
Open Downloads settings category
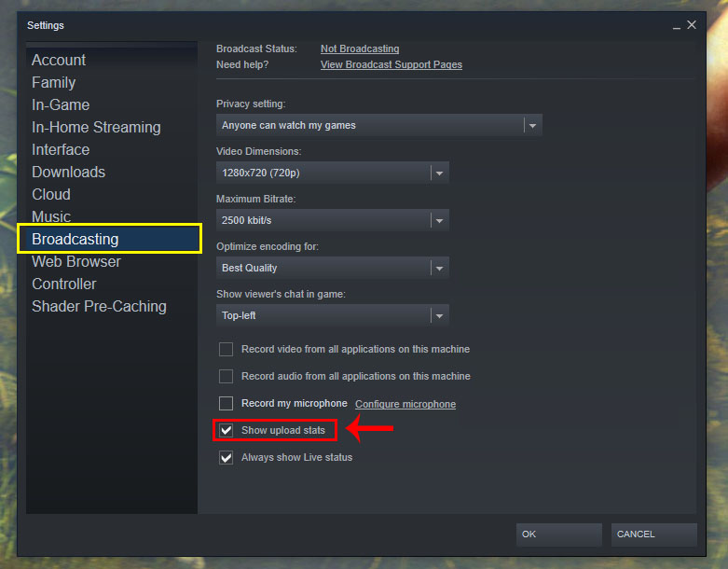[69, 172]
